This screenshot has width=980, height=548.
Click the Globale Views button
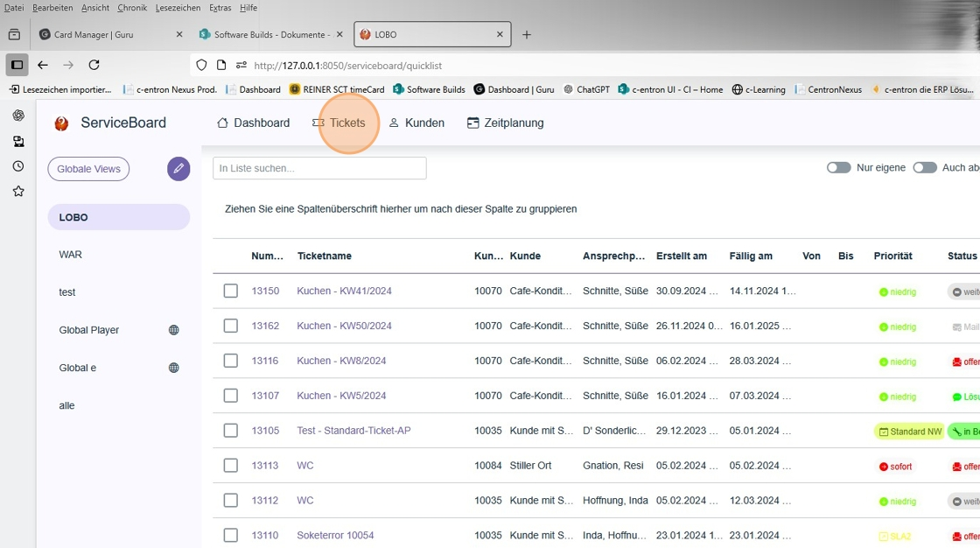pyautogui.click(x=88, y=169)
